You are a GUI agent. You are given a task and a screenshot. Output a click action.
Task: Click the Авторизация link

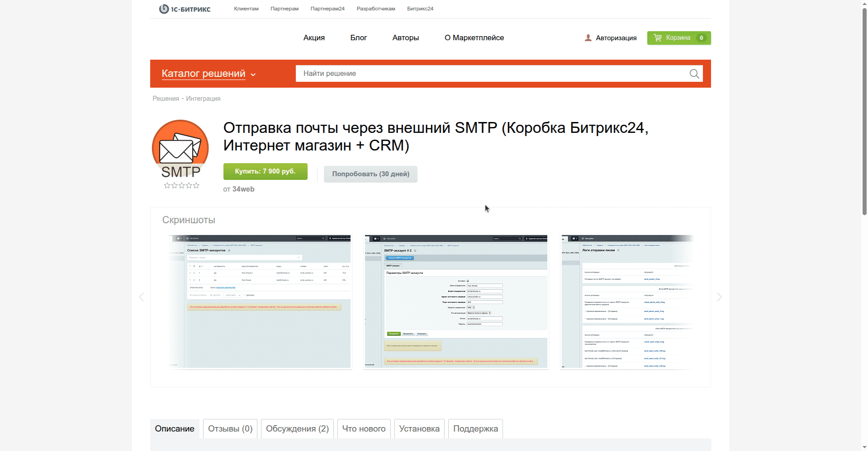point(616,38)
